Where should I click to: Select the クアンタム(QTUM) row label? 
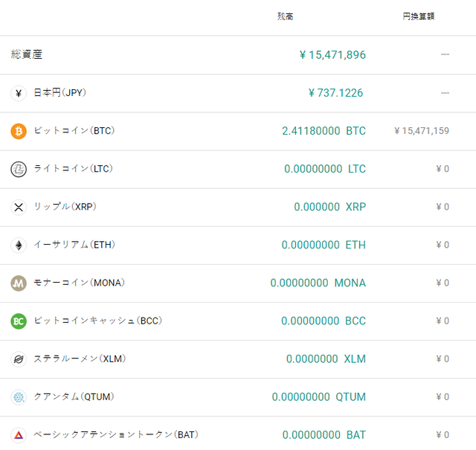click(x=74, y=396)
